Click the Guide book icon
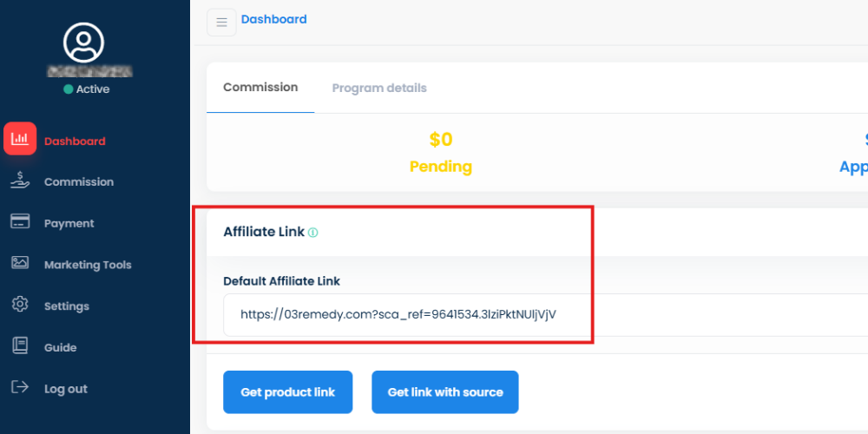This screenshot has width=868, height=434. (x=20, y=346)
